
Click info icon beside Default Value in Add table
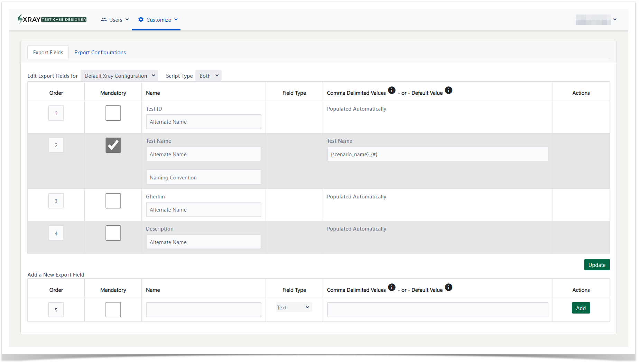click(x=449, y=287)
